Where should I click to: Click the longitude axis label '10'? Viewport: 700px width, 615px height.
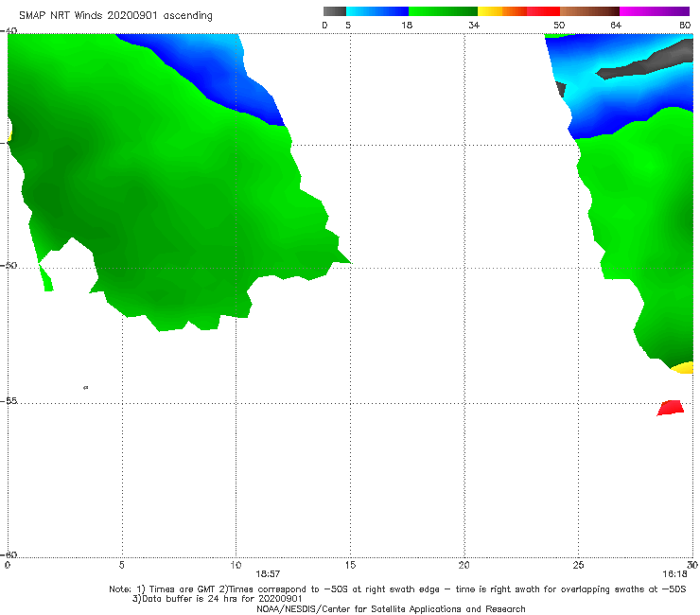click(x=236, y=565)
